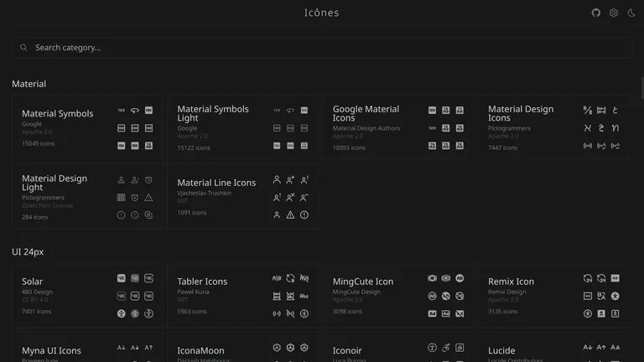
Task: Click the add-user icon in Material Line Icons
Action: [x=290, y=180]
